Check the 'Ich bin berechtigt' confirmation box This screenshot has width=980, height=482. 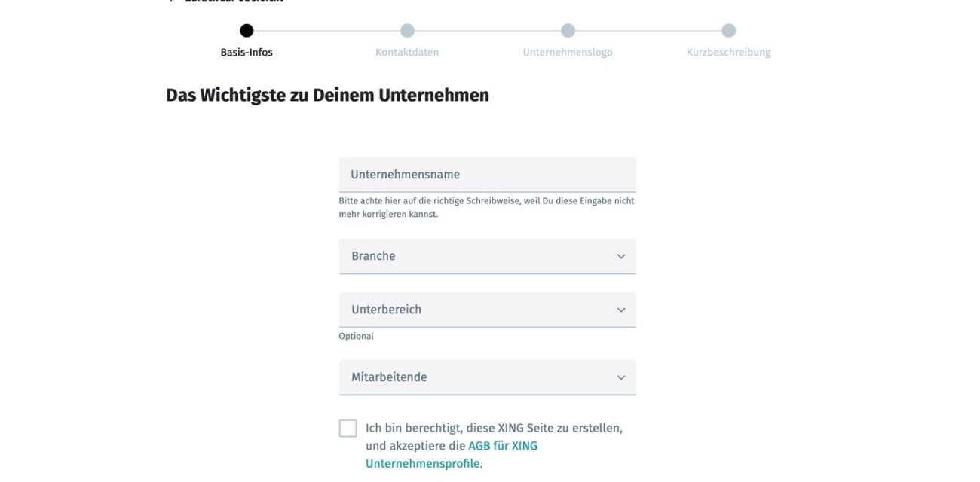tap(348, 428)
